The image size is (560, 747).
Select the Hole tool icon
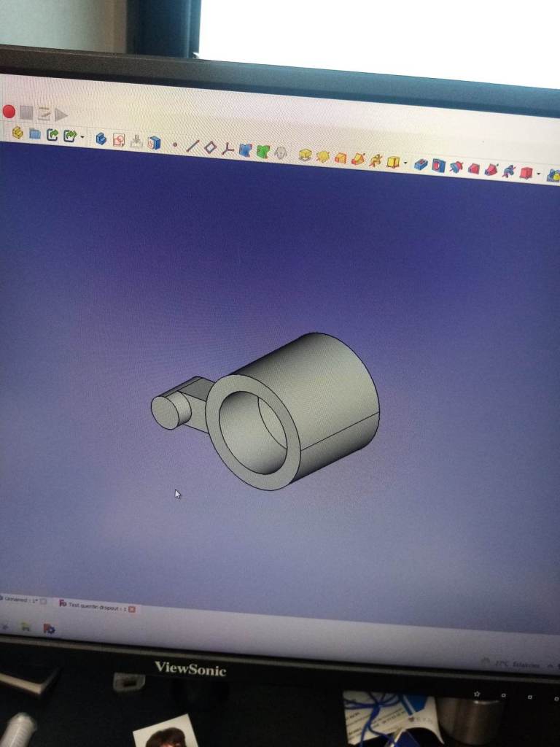click(438, 166)
